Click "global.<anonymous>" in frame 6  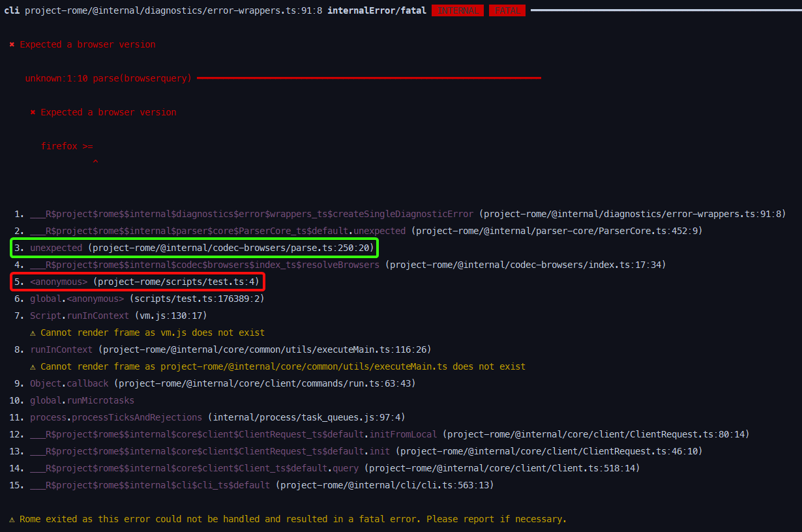(77, 299)
